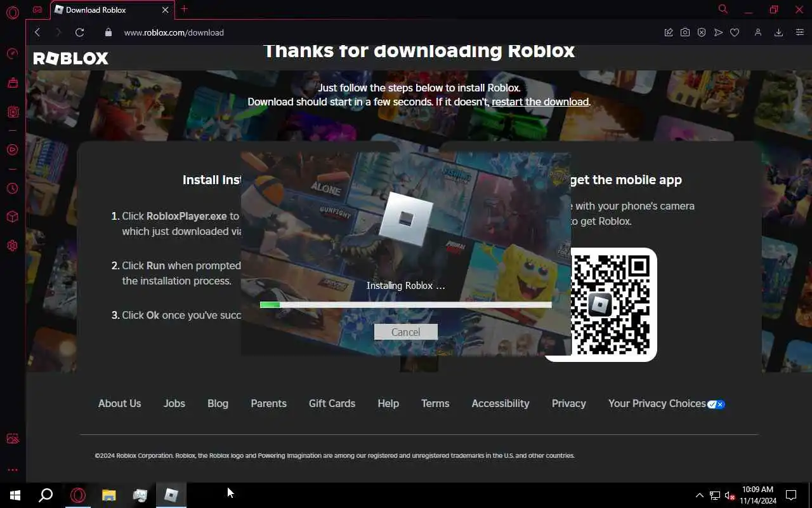Open the Terms footer link

click(x=435, y=403)
